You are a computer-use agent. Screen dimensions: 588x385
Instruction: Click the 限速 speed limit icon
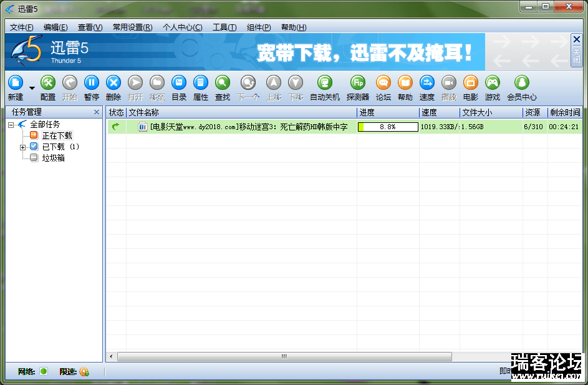pos(84,371)
